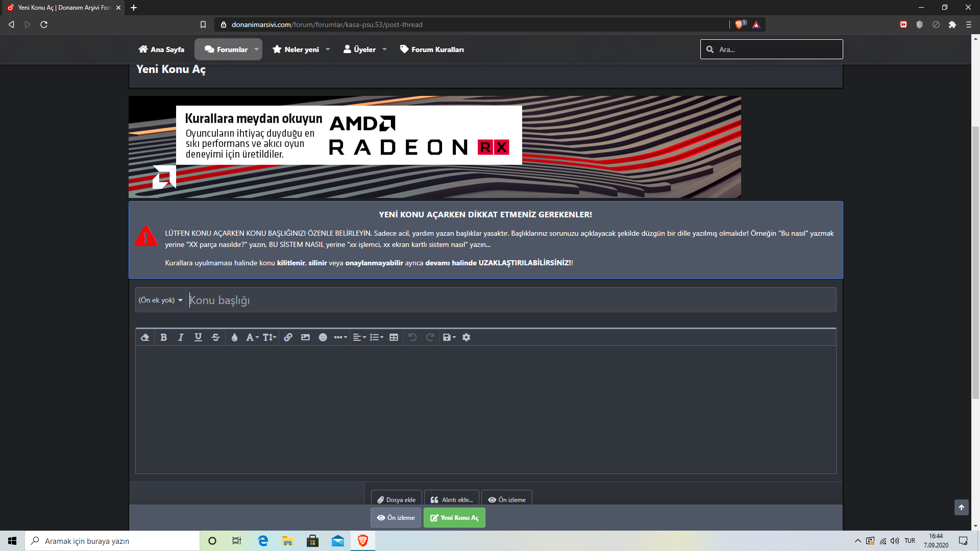Viewport: 980px width, 551px height.
Task: Toggle strikethrough formatting
Action: click(215, 337)
